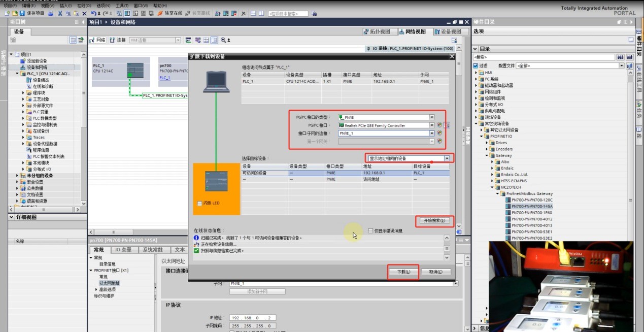The height and width of the screenshot is (332, 644).
Task: Click the split editor horizontally icon
Action: click(x=253, y=13)
